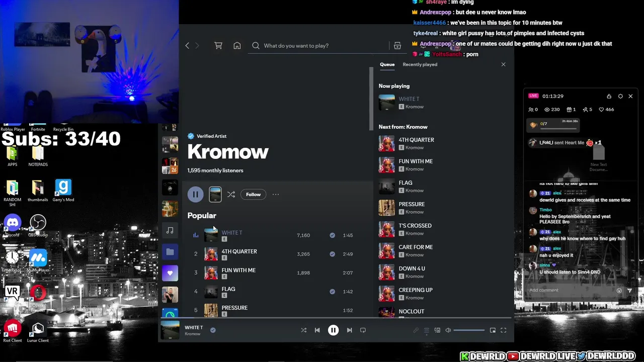The width and height of the screenshot is (644, 362).
Task: Switch to the Queue tab
Action: tap(387, 64)
